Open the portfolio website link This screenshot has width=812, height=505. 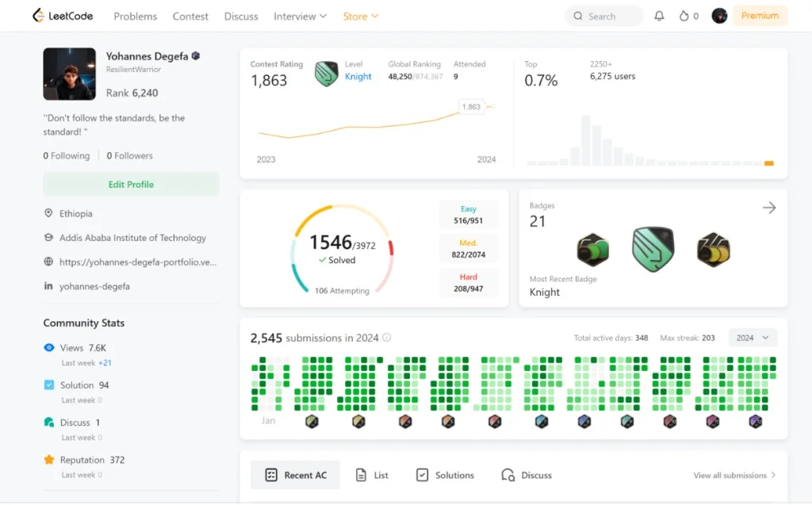tap(138, 262)
